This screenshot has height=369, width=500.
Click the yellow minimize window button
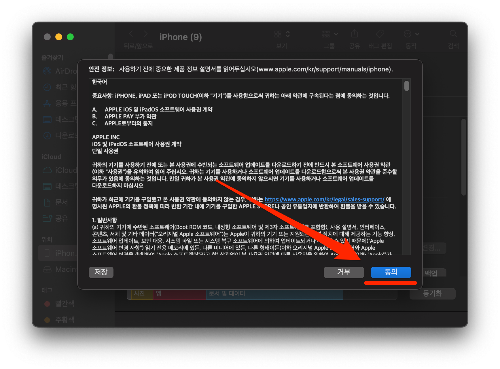tap(59, 37)
